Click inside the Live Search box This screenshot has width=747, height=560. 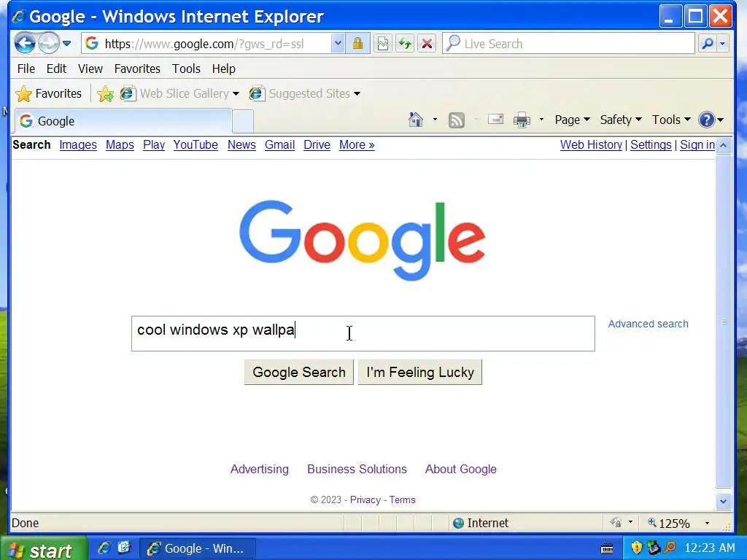(568, 44)
